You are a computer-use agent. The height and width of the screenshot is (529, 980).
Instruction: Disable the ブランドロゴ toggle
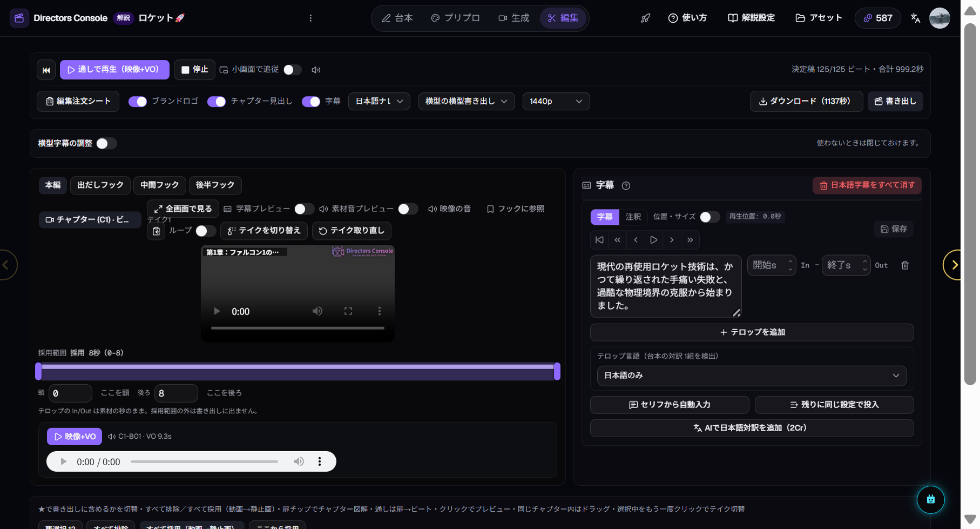[138, 102]
